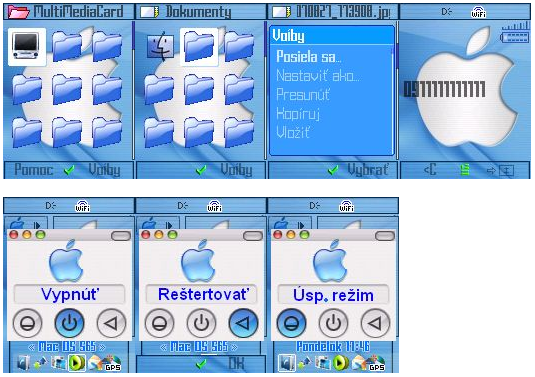535x377 pixels.
Task: Choose 'Presunúť' from the Voľby menu
Action: click(x=303, y=95)
